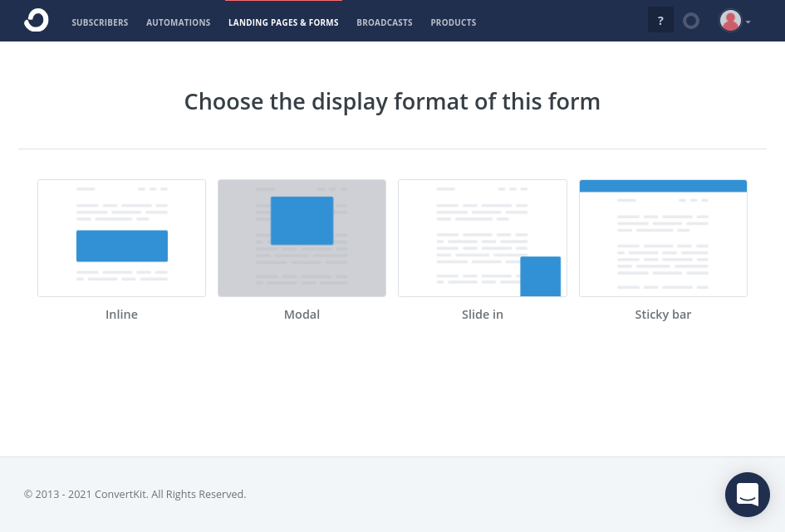
Task: Select the Modal form format thumbnail
Action: click(x=302, y=238)
